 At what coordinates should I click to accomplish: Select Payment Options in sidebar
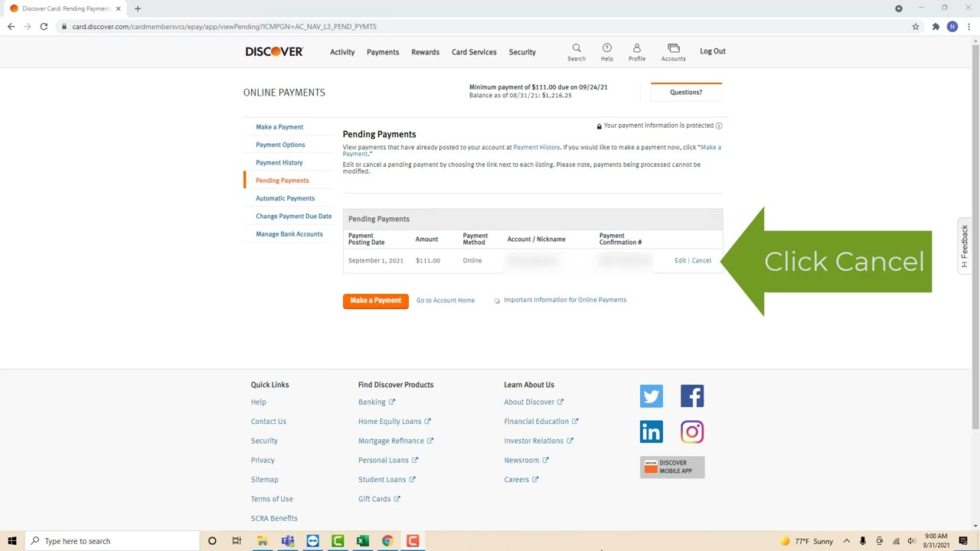pyautogui.click(x=280, y=145)
